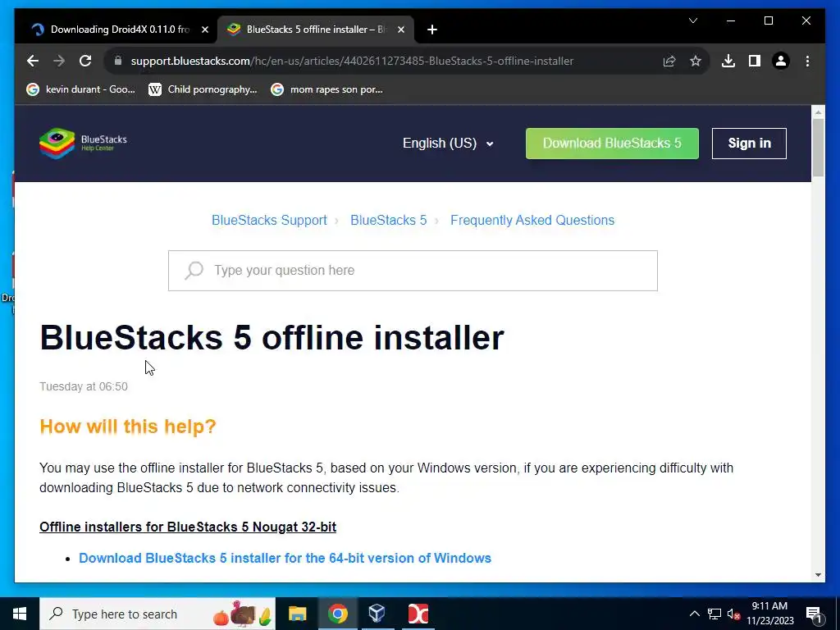The image size is (840, 630).
Task: Click 'Offline installers for BlueStacks 5 Nougat 32-bit' text
Action: [x=188, y=527]
